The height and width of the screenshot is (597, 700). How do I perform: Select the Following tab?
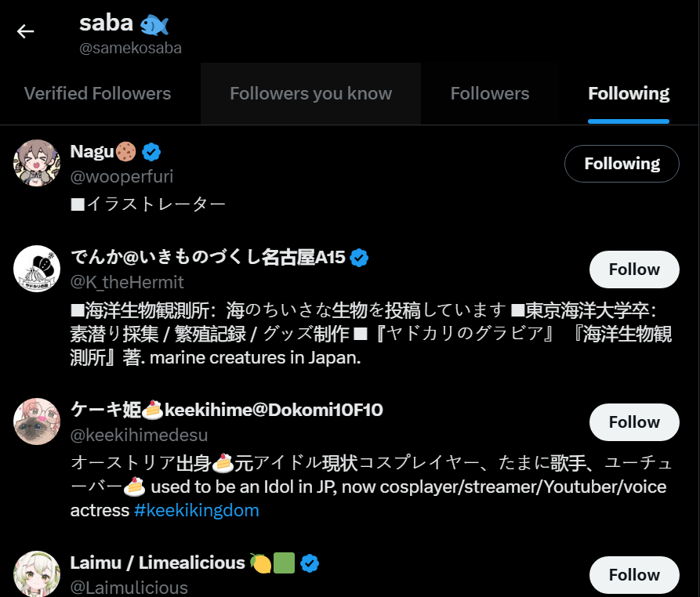pyautogui.click(x=629, y=94)
